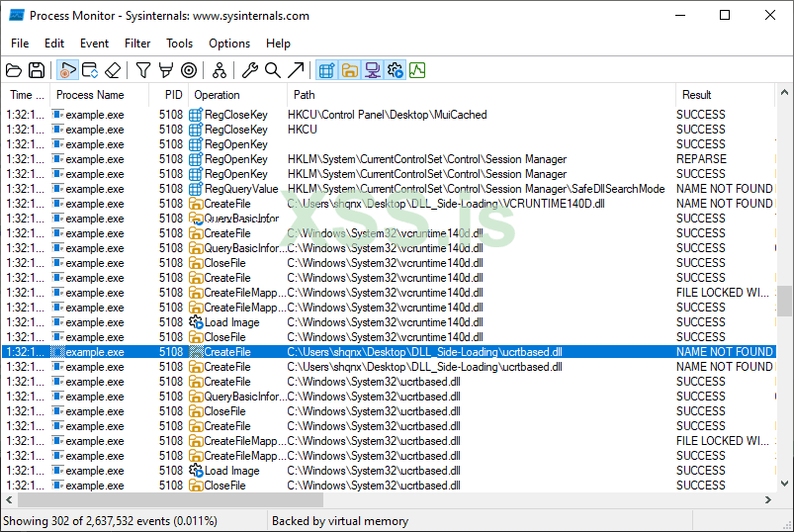The height and width of the screenshot is (532, 794).
Task: Click the Process Monitor title bar icon
Action: (x=16, y=16)
